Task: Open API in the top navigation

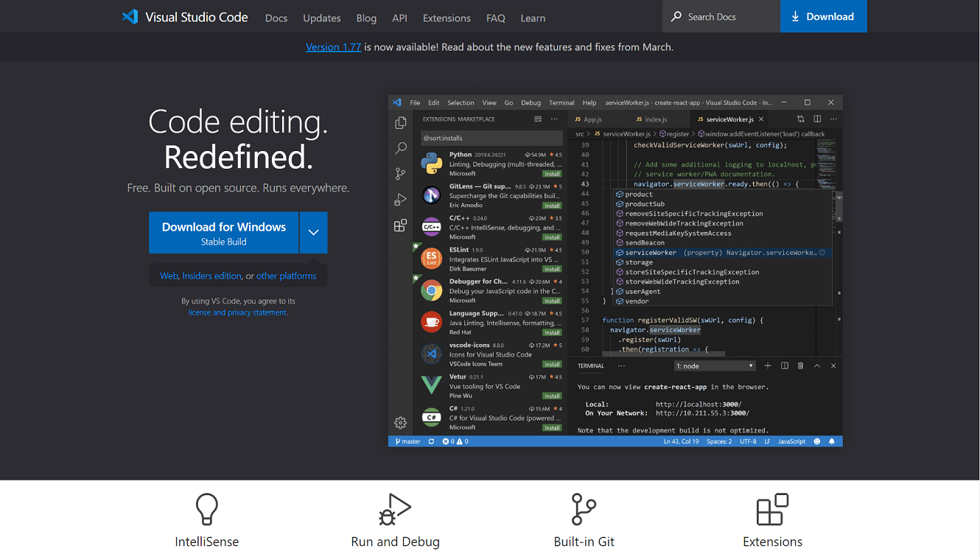Action: [x=400, y=18]
